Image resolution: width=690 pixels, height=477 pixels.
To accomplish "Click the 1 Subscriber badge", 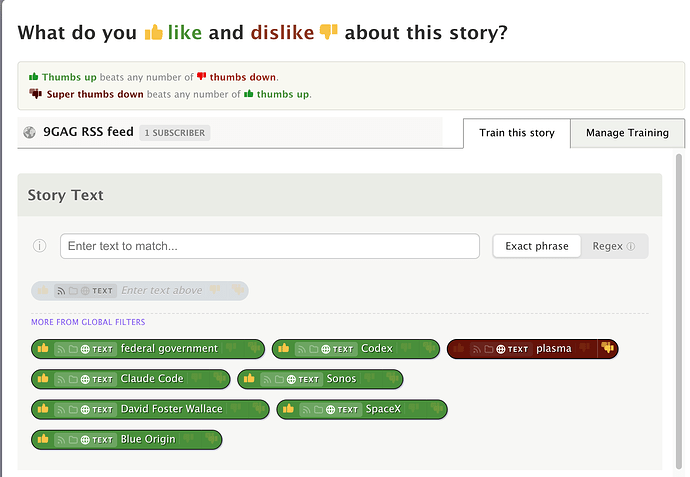I will 175,132.
